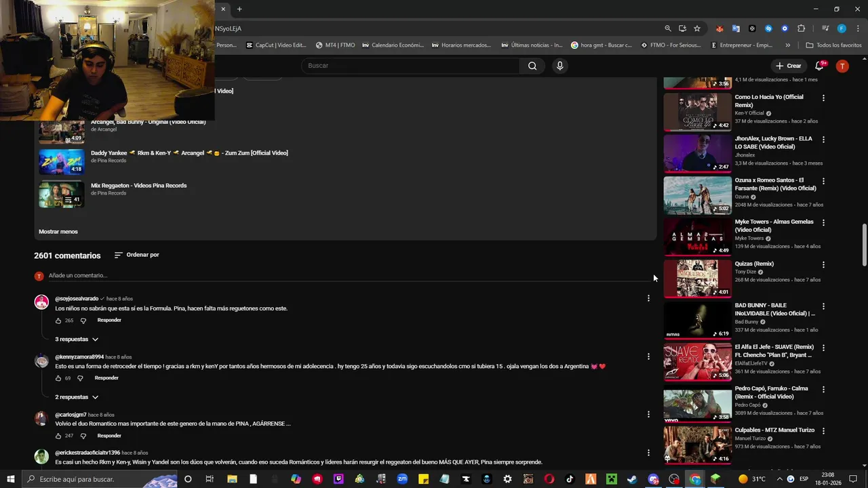Like the comment by @carlosjgm7
Viewport: 868px width, 488px height.
point(58,436)
